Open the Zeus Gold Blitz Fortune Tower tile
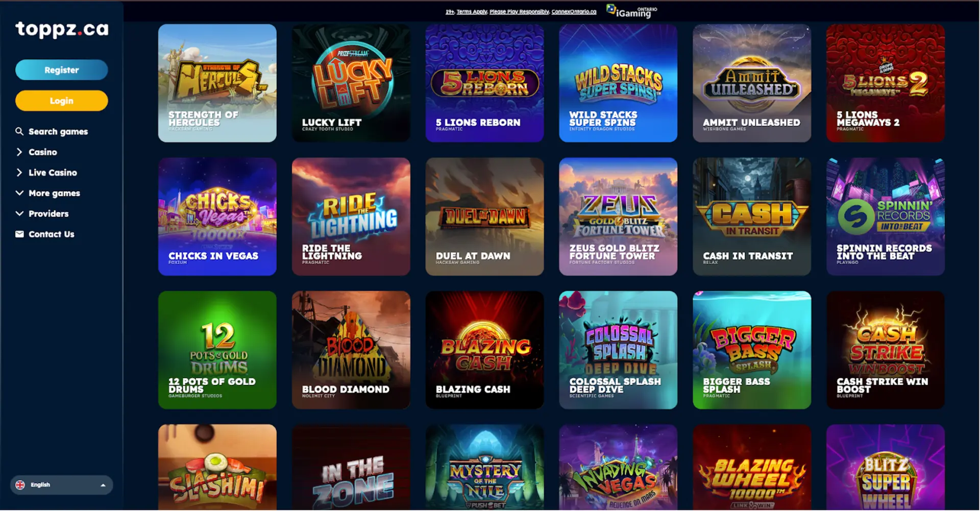The image size is (980, 511). pos(618,216)
